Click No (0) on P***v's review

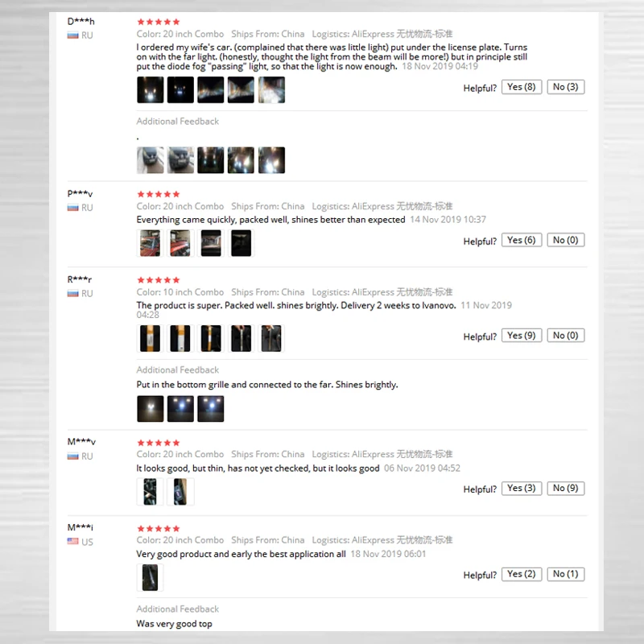pyautogui.click(x=565, y=240)
